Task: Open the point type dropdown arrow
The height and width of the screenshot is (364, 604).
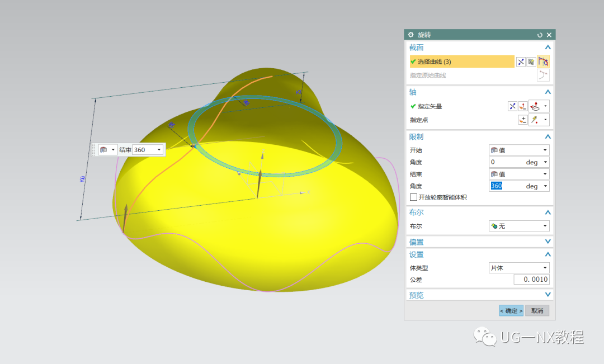Action: pos(545,120)
